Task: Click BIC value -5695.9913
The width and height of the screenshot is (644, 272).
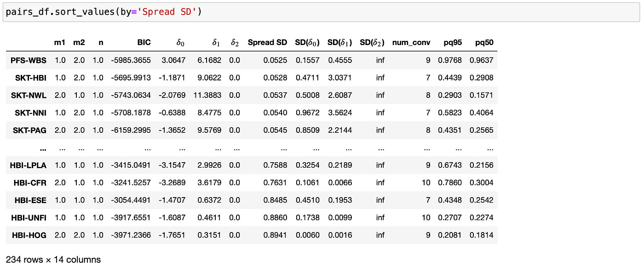Action: click(131, 78)
